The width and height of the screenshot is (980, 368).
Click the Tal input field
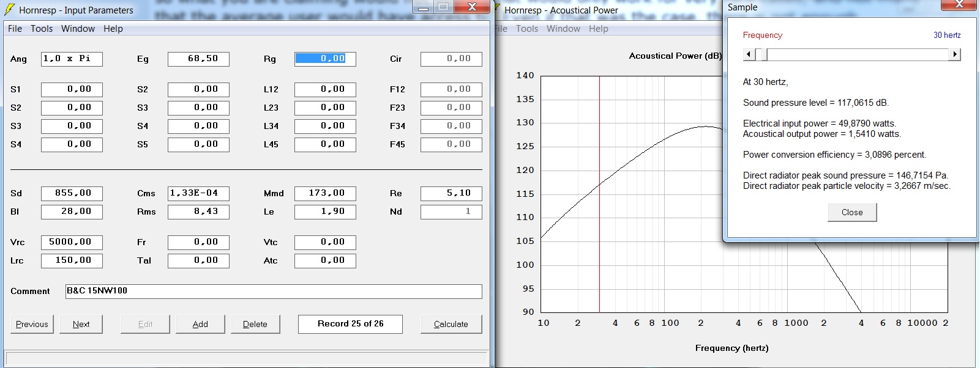(x=198, y=260)
